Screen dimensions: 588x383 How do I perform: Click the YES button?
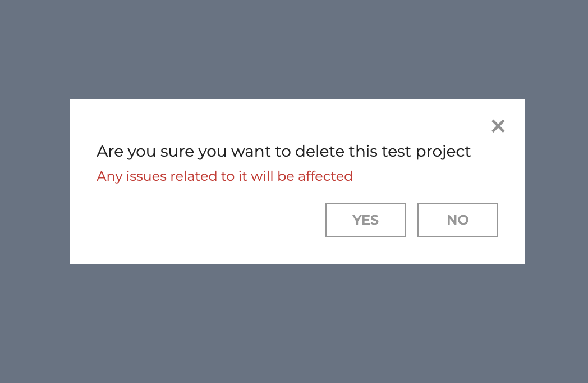366,220
